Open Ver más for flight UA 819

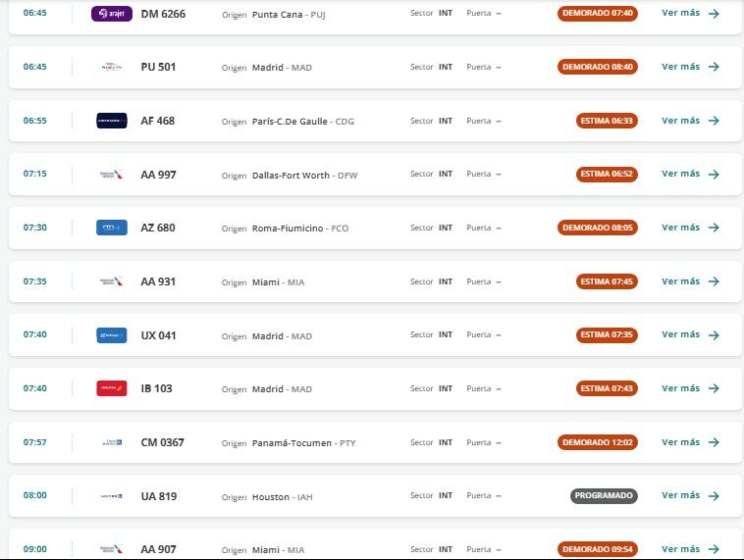pyautogui.click(x=690, y=495)
